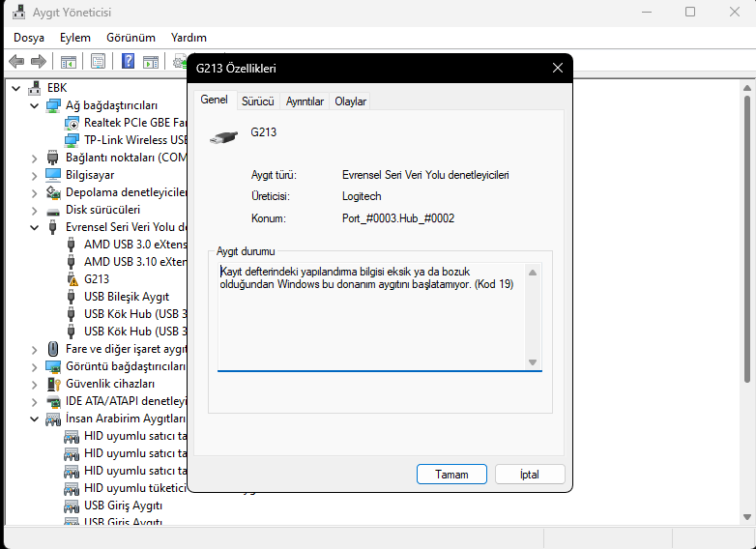Click the USB Bileşik Aygıt icon
Screen dimensions: 756x549
(x=71, y=297)
